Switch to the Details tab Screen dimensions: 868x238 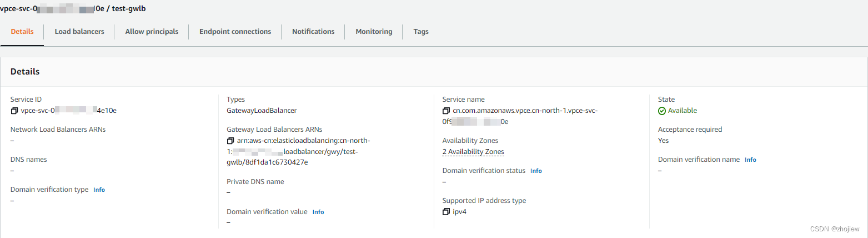22,32
